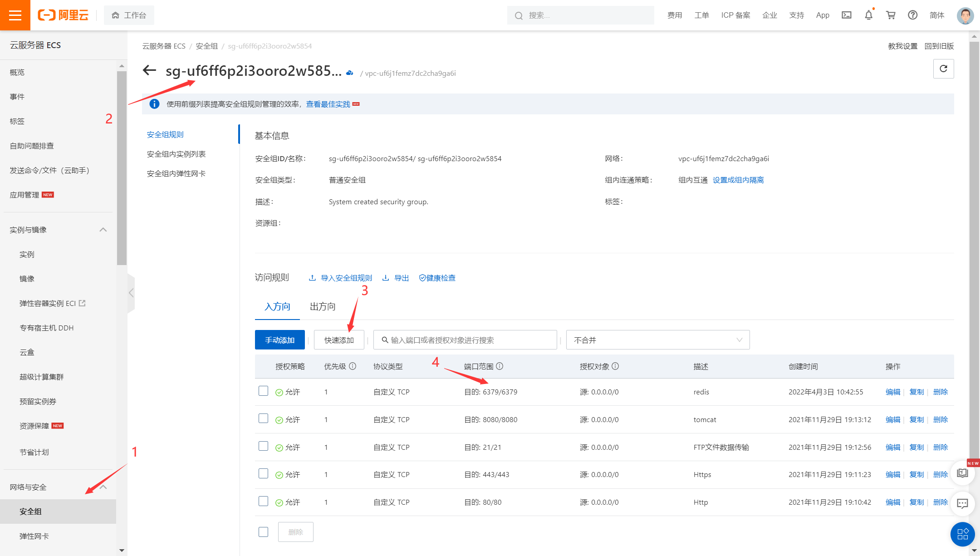
Task: Click 安全组 in the breadcrumb
Action: [x=206, y=46]
